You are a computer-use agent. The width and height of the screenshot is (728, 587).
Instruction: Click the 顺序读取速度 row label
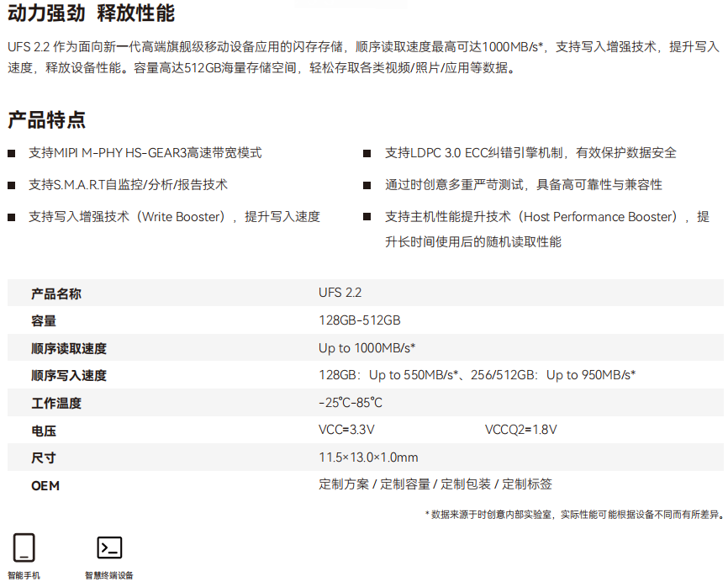69,348
